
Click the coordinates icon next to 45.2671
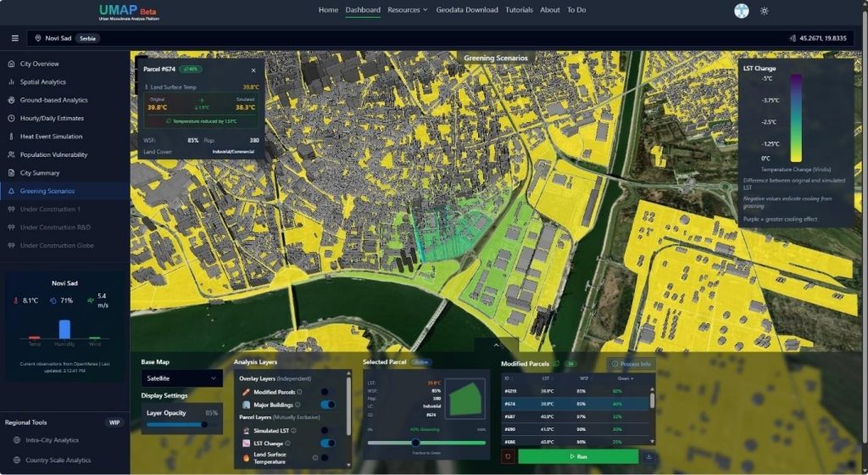[793, 38]
